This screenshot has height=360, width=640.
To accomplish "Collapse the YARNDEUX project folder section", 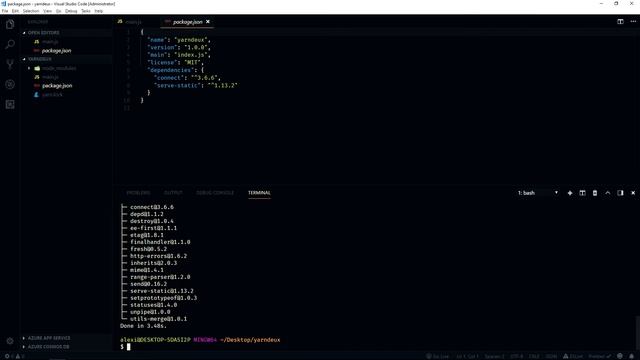I will (40, 59).
